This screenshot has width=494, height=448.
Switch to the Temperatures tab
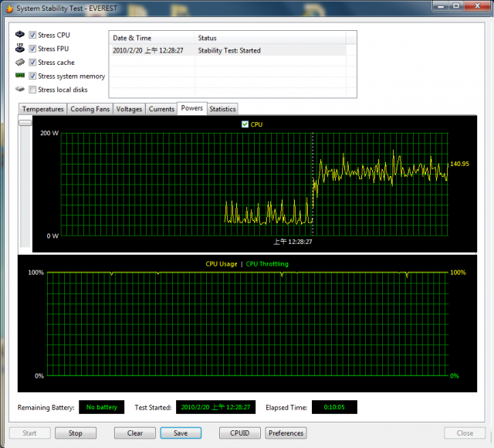coord(43,109)
